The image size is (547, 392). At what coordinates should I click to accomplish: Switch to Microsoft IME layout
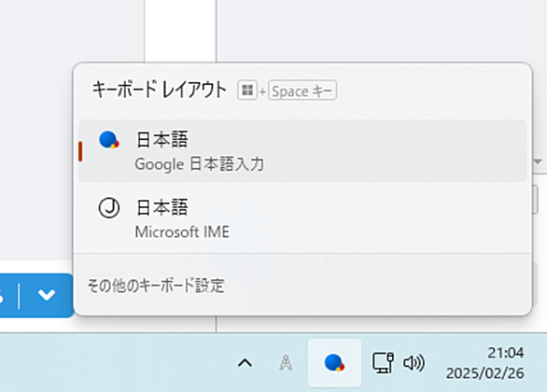point(302,219)
